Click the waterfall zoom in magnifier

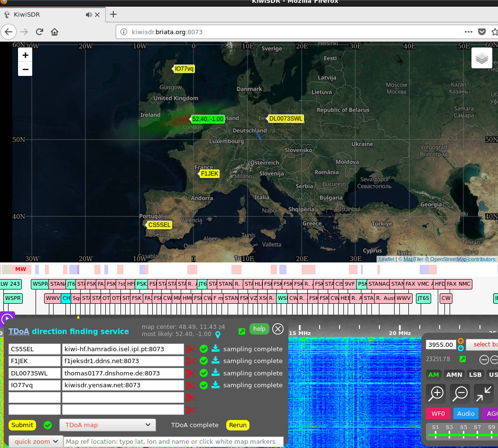coord(436,393)
